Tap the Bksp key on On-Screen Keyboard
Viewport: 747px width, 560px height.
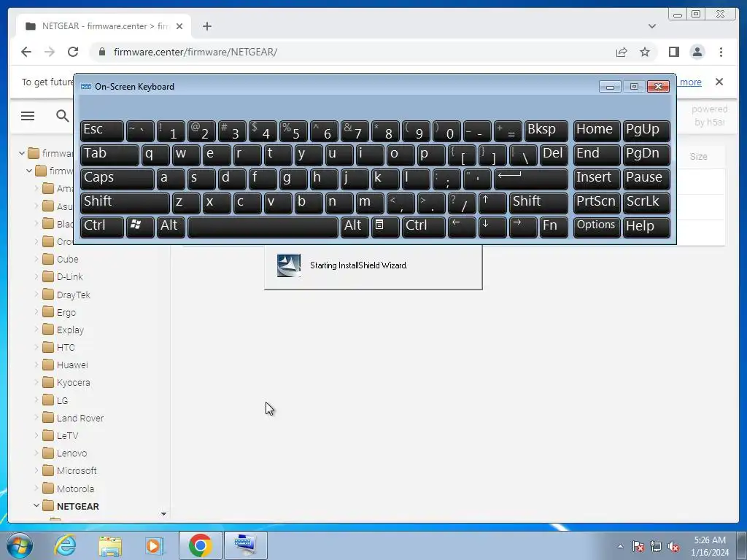click(546, 131)
